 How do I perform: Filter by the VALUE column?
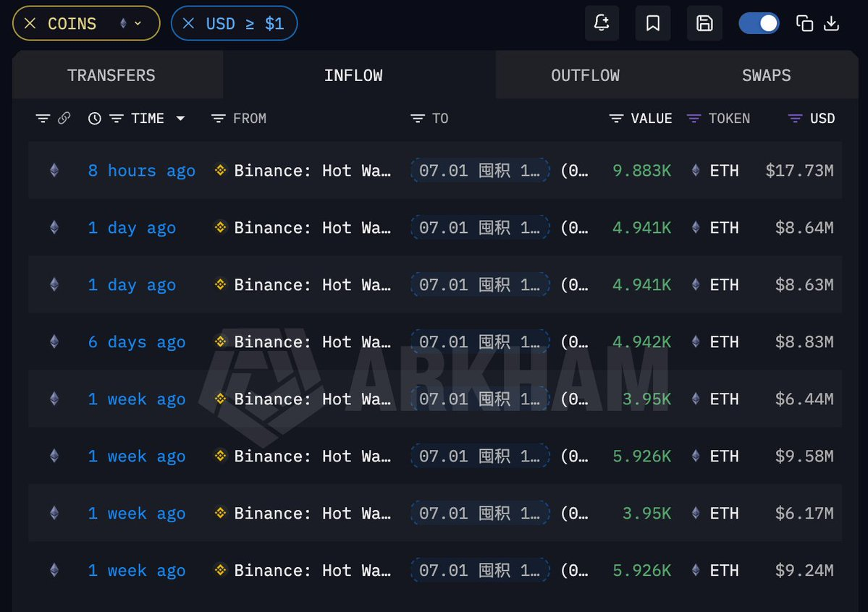click(x=616, y=119)
